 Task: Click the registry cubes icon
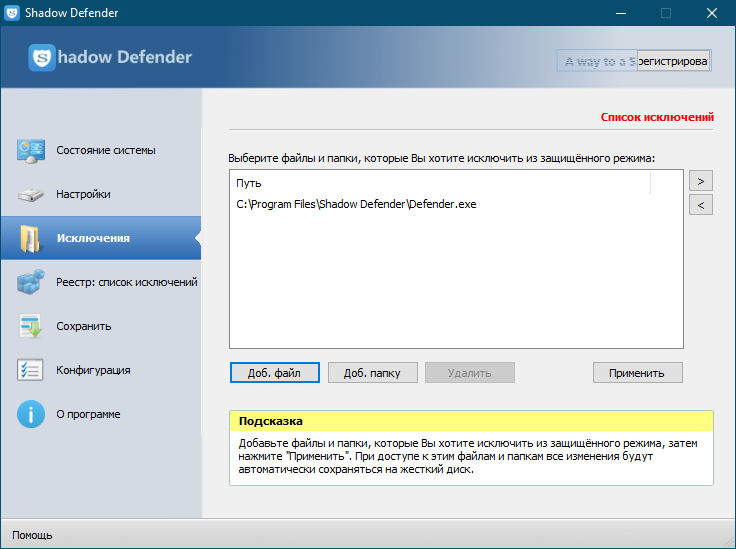pyautogui.click(x=31, y=282)
